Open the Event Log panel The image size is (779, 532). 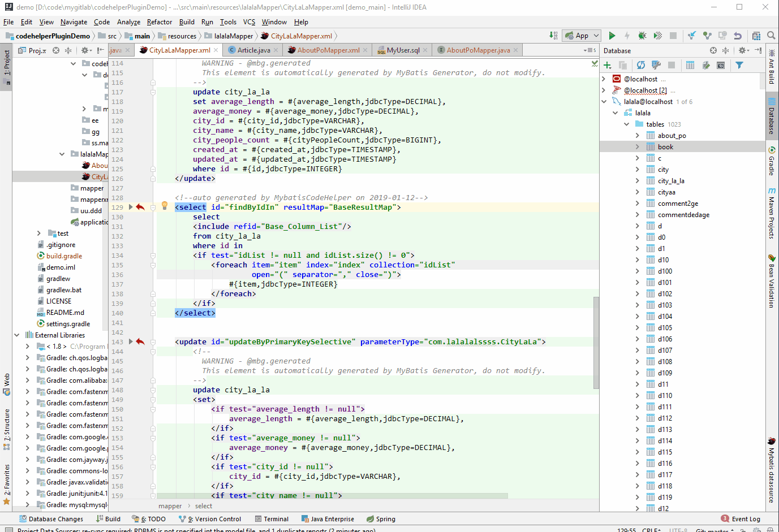coord(741,519)
